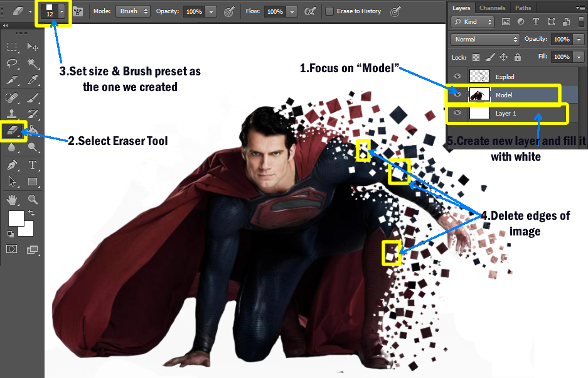This screenshot has height=378, width=588.
Task: Lock all layer attributes
Action: click(x=518, y=57)
